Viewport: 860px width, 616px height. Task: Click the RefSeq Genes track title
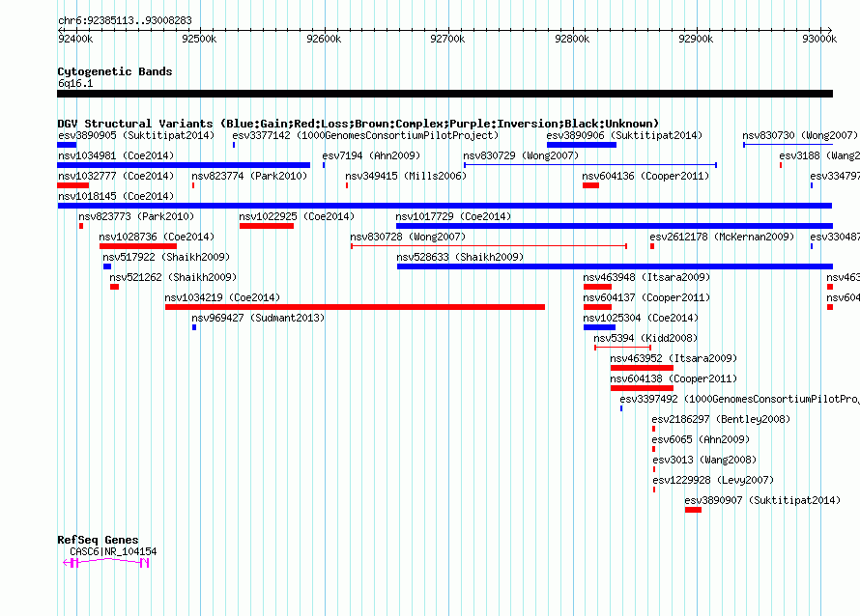pyautogui.click(x=98, y=540)
